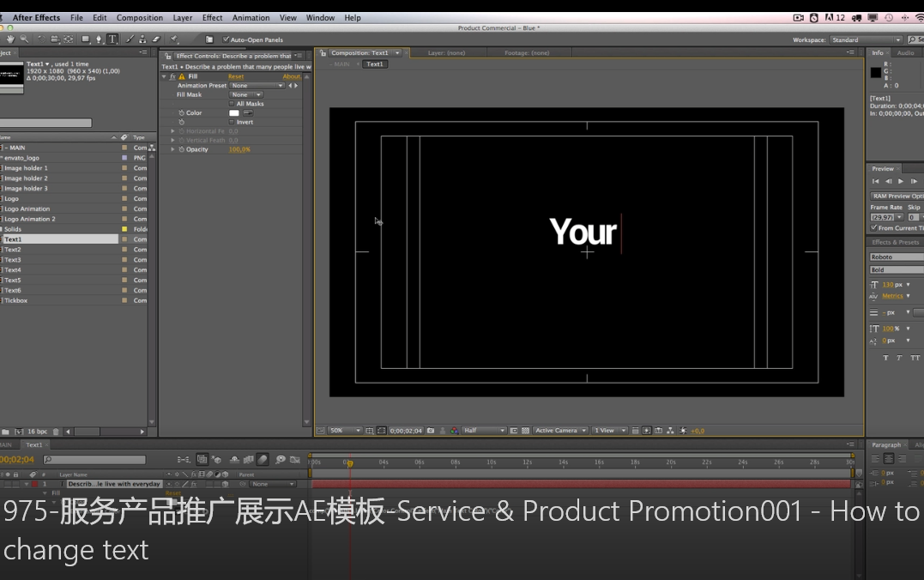
Task: Open the Animation menu
Action: coord(251,18)
